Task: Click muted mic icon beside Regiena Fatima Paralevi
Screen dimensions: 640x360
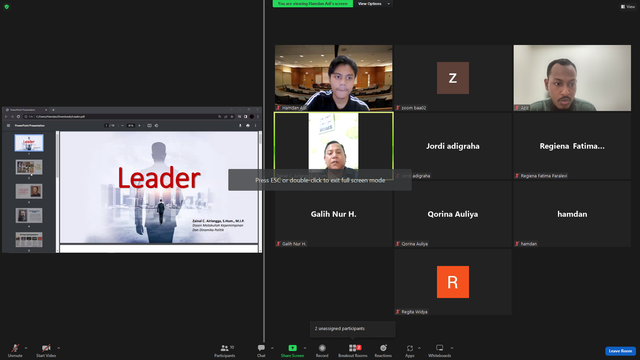Action: coord(517,176)
